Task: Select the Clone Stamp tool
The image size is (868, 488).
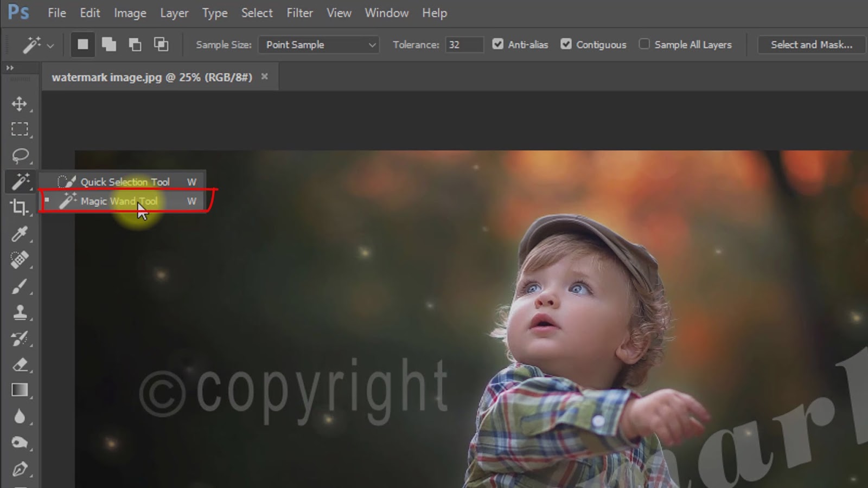Action: coord(21,313)
